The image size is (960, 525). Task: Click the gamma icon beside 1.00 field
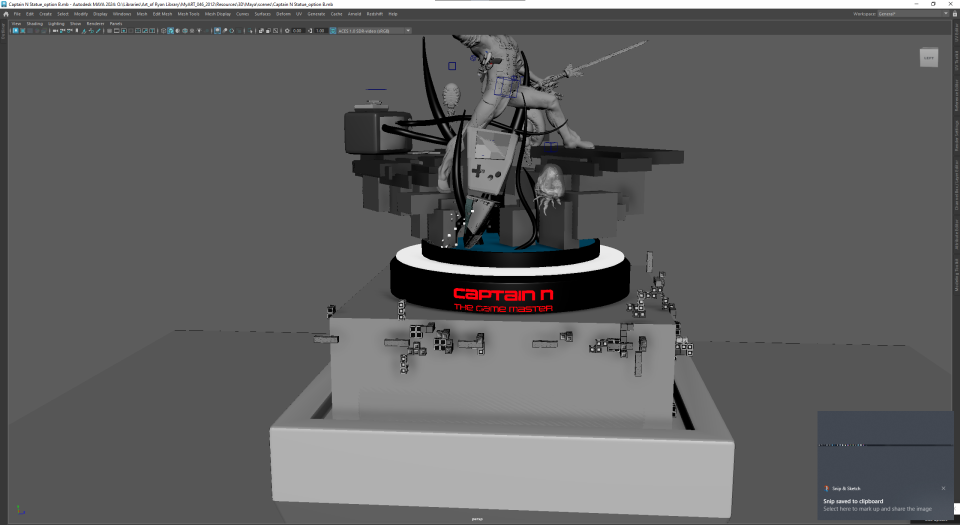click(309, 31)
